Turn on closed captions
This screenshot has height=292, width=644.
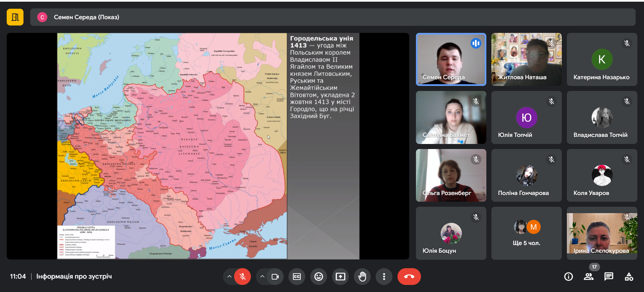297,277
